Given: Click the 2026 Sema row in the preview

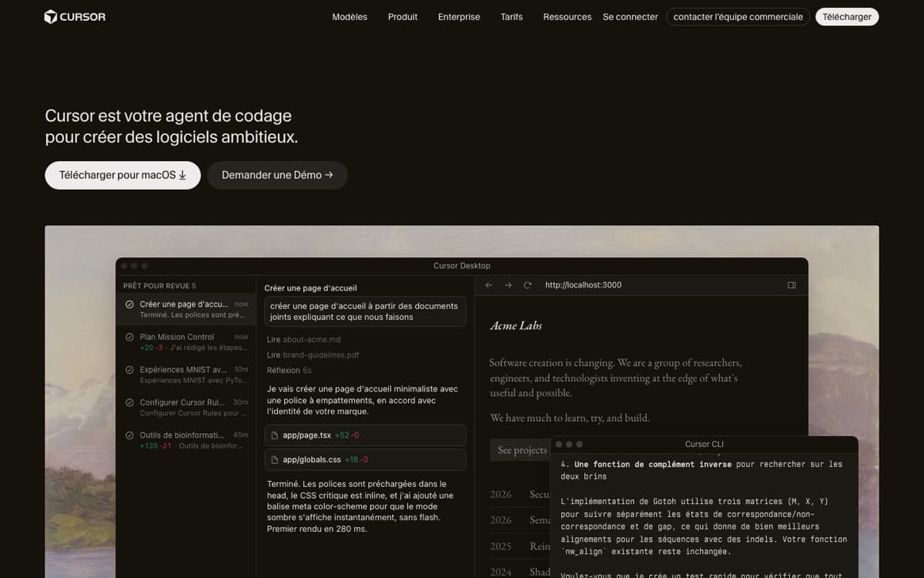Looking at the screenshot, I should (x=520, y=520).
